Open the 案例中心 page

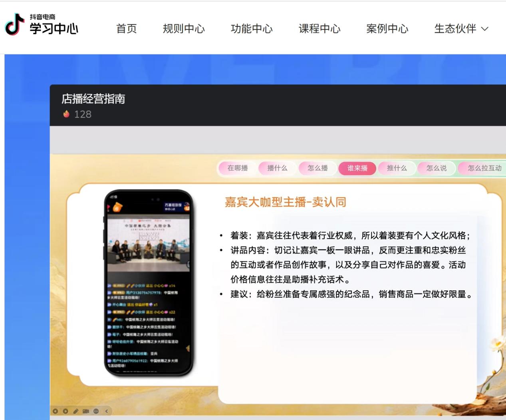tap(387, 28)
